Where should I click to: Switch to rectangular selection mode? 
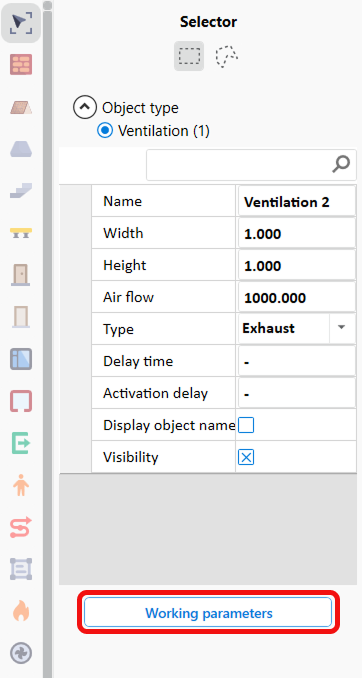click(189, 56)
